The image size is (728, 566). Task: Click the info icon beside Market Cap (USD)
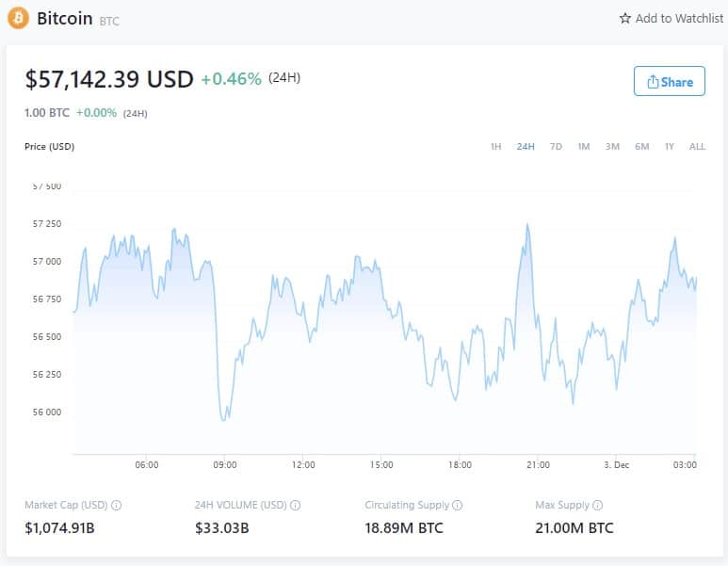coord(117,505)
